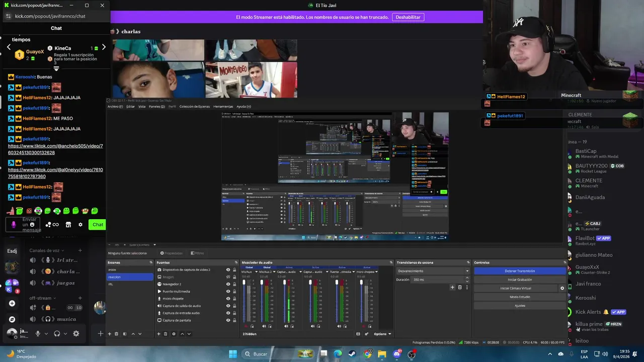Show the hidden Imagen source
This screenshot has width=644, height=362.
(228, 277)
